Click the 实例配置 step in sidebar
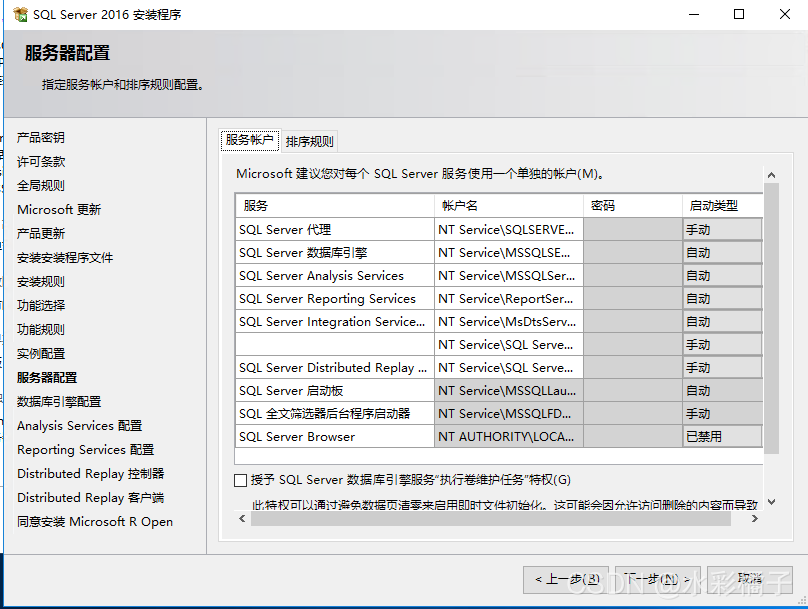 pyautogui.click(x=41, y=353)
